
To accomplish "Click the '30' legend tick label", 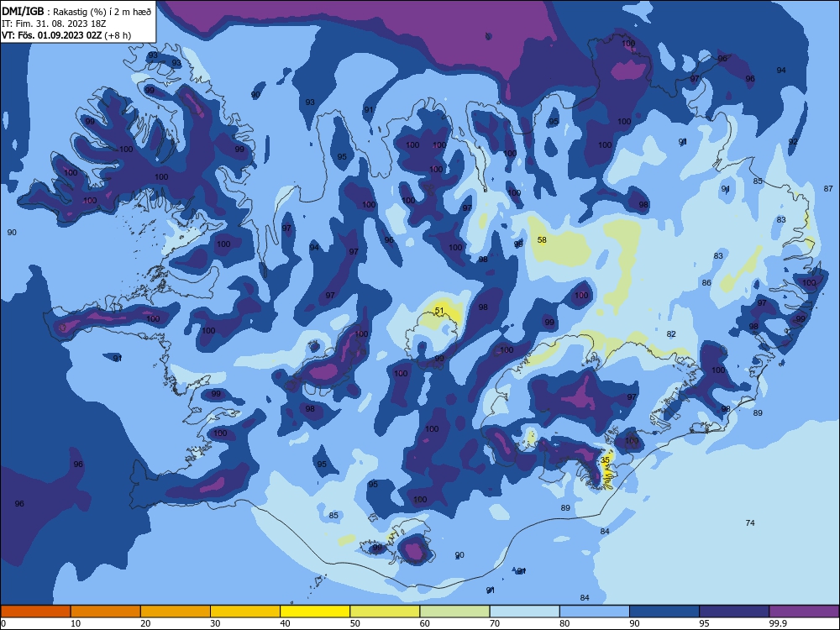I will click(215, 623).
